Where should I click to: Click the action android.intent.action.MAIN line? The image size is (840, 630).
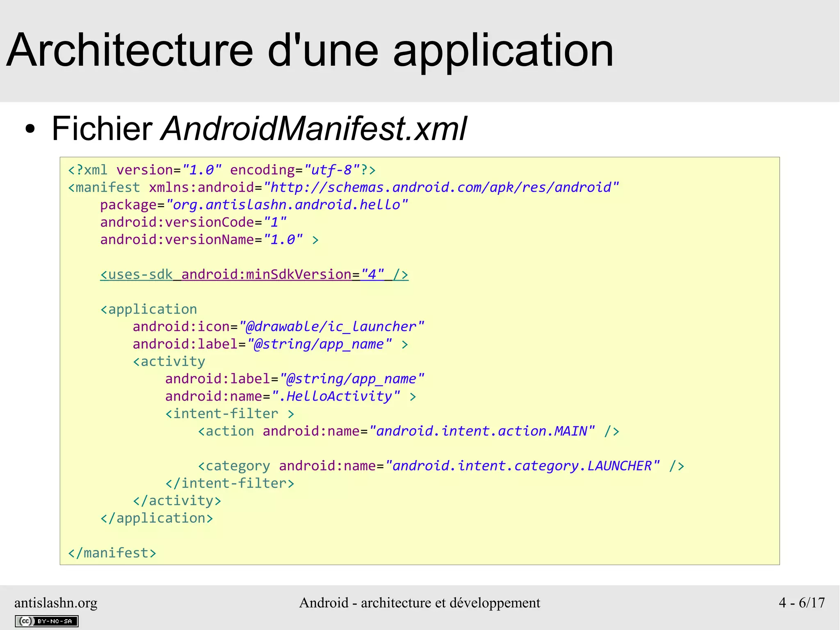tap(409, 431)
